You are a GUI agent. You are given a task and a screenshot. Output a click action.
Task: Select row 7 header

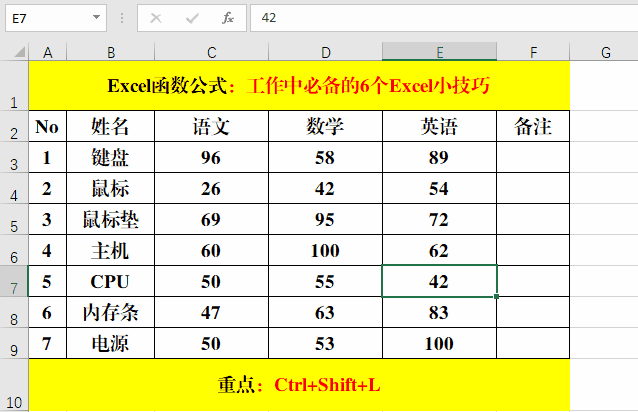(14, 281)
